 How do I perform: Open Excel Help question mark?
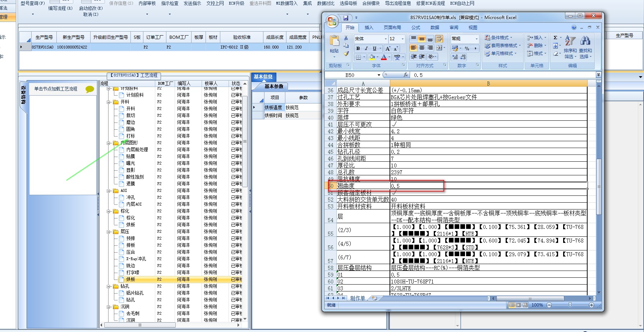tap(574, 28)
